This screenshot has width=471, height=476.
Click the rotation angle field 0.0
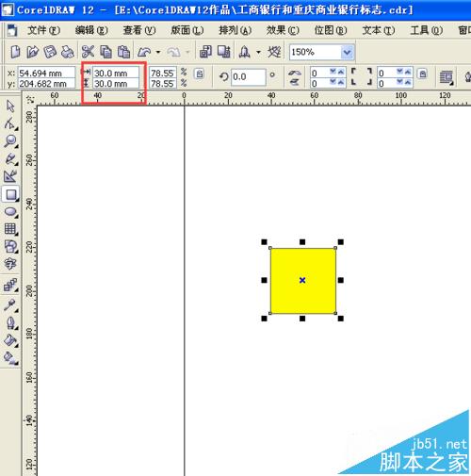click(x=249, y=76)
